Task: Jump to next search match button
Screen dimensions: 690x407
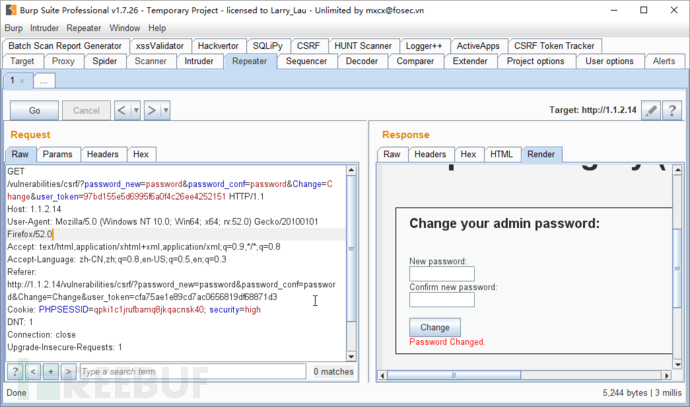Action: click(68, 372)
